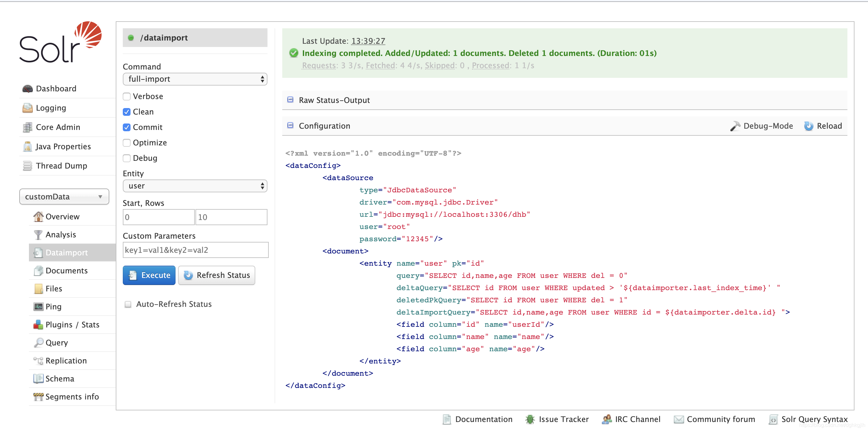Enable the Optimize checkbox
Screen dimensions: 868x431
(127, 143)
